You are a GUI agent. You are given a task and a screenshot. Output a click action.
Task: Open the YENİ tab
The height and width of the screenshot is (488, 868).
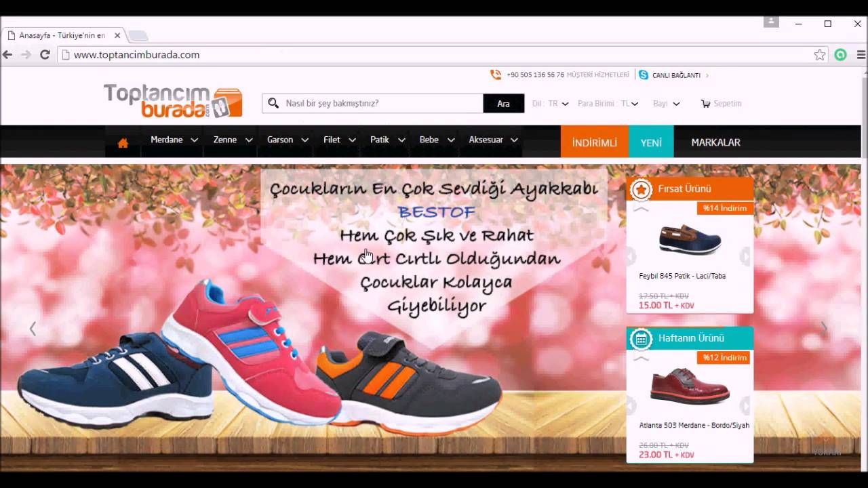(x=651, y=142)
